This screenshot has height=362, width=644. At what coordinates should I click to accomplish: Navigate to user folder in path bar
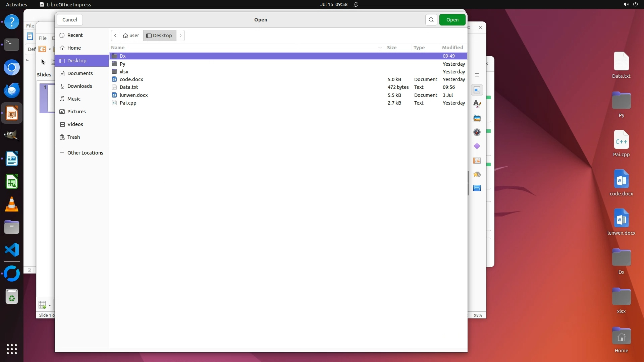(x=131, y=36)
